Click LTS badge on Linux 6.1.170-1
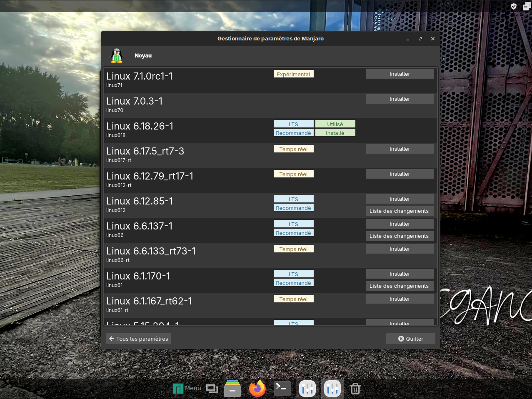The height and width of the screenshot is (399, 532). (294, 274)
